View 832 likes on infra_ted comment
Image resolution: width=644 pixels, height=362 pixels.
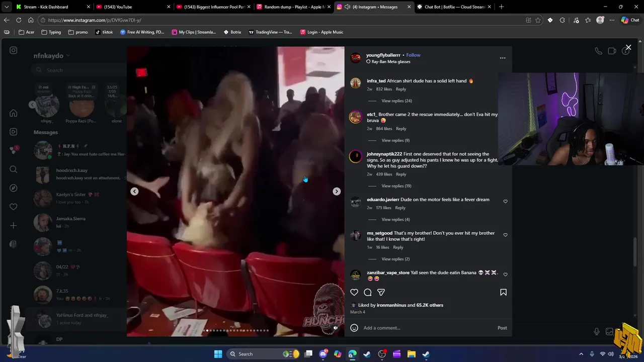[384, 89]
